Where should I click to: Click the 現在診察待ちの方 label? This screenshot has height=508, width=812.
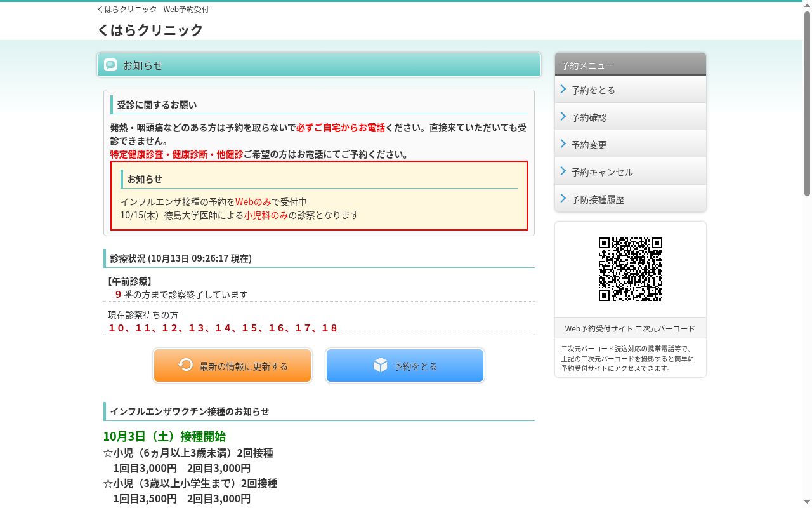pyautogui.click(x=143, y=315)
